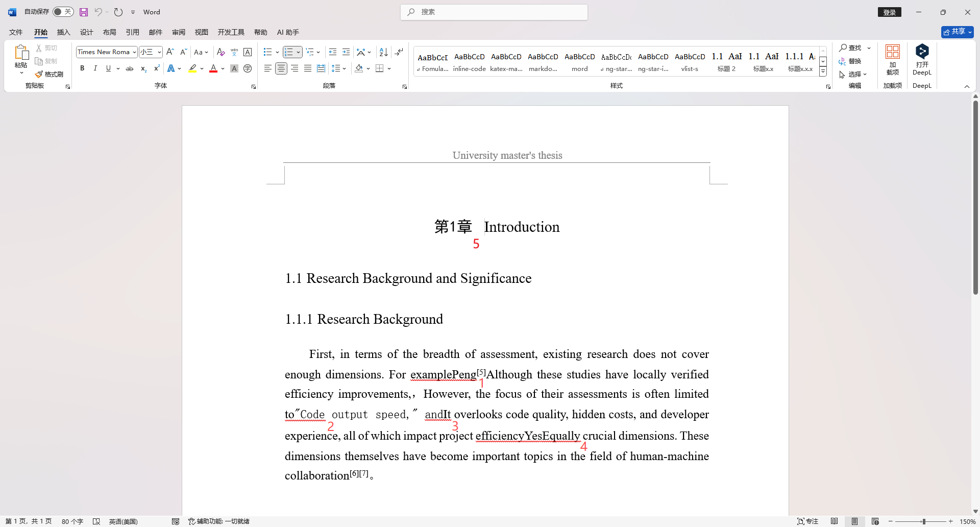Screen dimensions: 980x527
Task: Toggle bold formatting
Action: [x=82, y=68]
